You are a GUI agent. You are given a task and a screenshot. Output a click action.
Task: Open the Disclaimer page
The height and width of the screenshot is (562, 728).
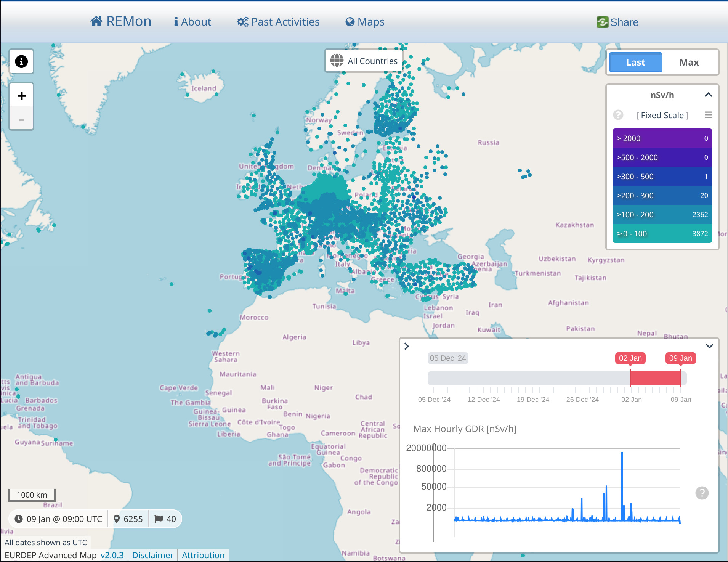click(x=152, y=555)
